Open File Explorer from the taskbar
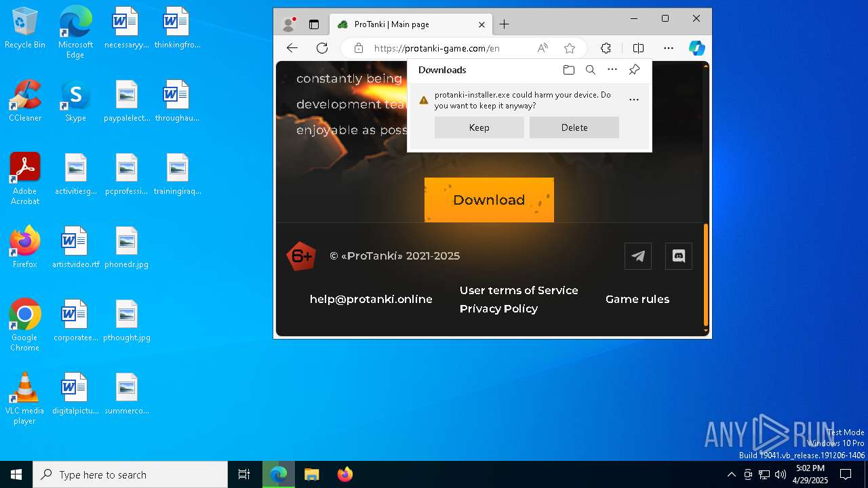Image resolution: width=868 pixels, height=488 pixels. [311, 474]
